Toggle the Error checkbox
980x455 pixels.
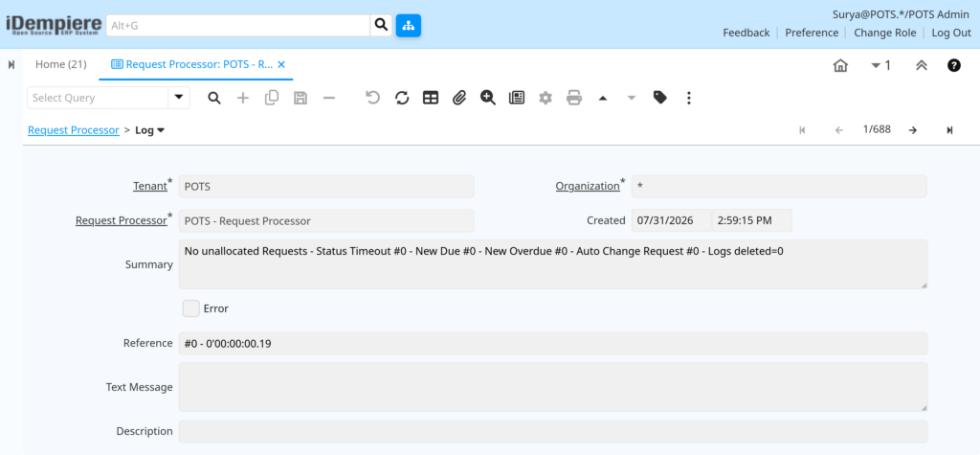(191, 308)
